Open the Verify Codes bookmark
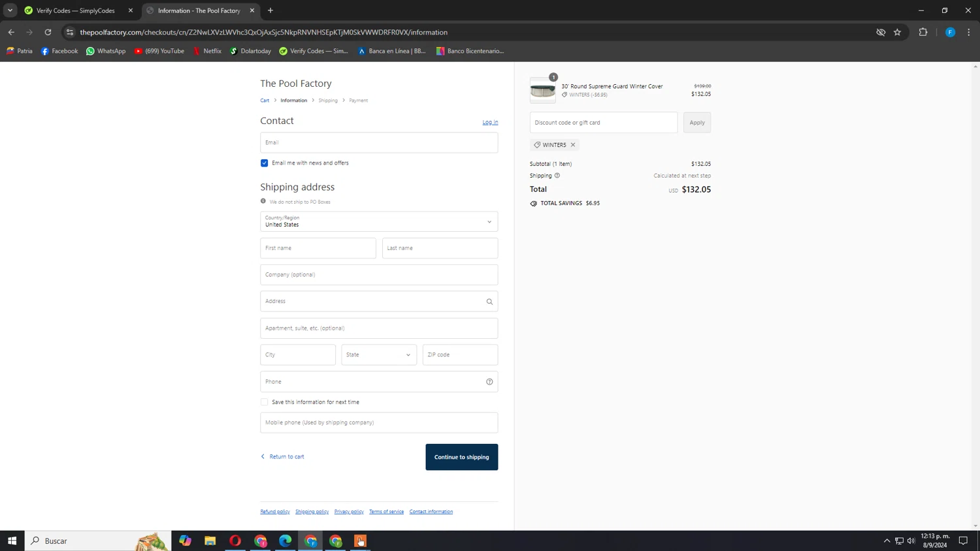Viewport: 980px width, 551px height. 314,51
